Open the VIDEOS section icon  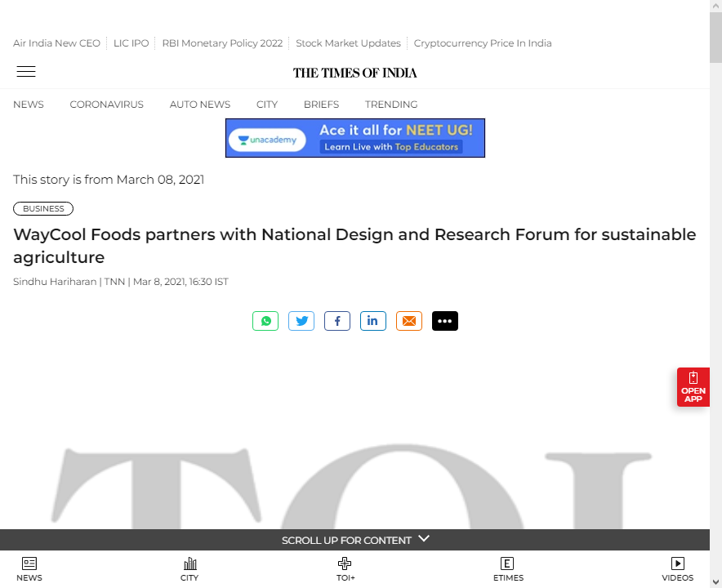[677, 568]
